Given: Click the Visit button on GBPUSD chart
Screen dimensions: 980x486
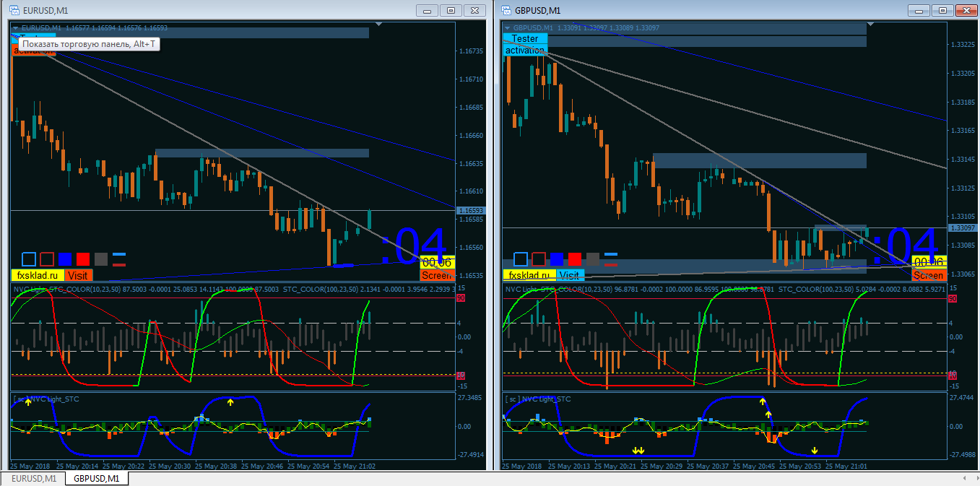Looking at the screenshot, I should pos(569,275).
